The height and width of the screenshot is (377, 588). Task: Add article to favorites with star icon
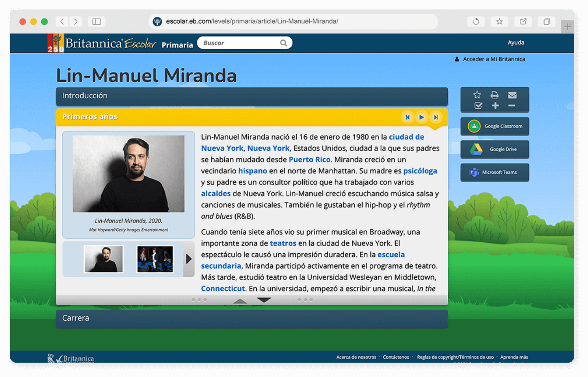[477, 95]
